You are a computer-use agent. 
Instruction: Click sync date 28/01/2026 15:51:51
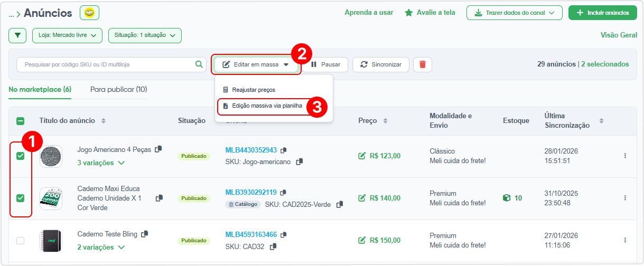[x=562, y=156]
